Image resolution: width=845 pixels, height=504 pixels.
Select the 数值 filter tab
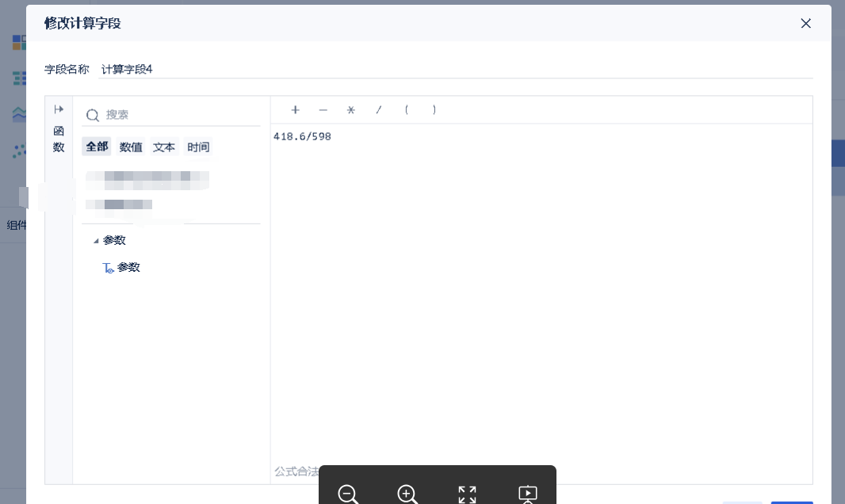tap(131, 147)
